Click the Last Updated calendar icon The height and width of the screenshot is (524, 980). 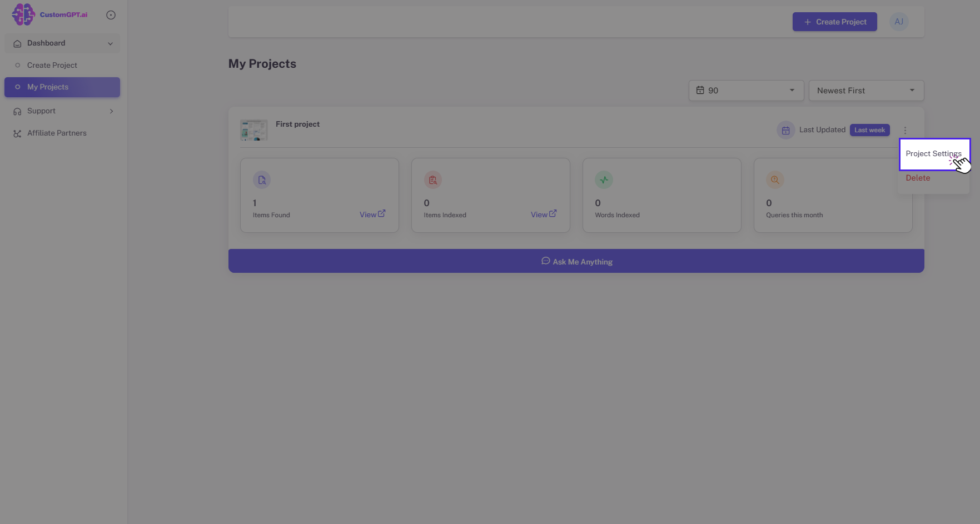tap(785, 130)
